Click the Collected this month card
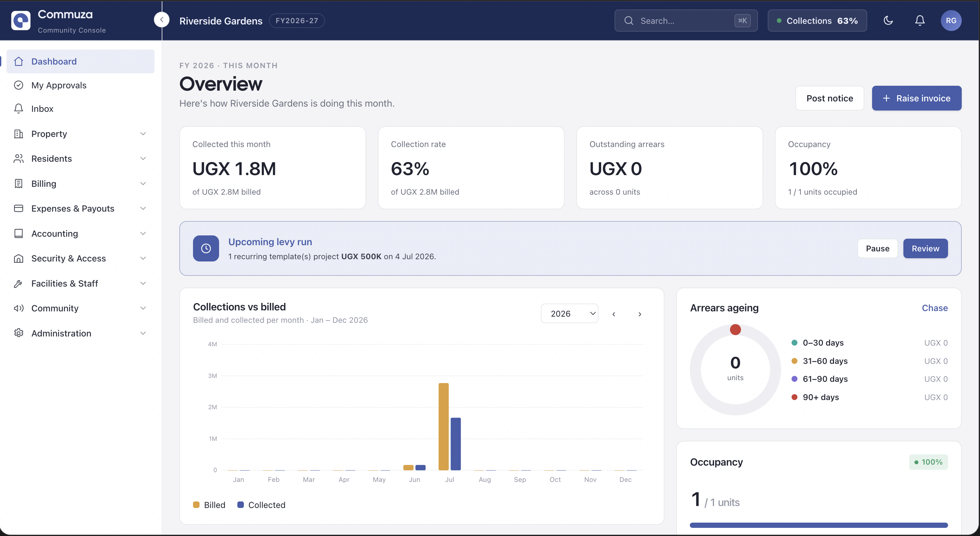Viewport: 980px width, 536px height. pos(273,168)
